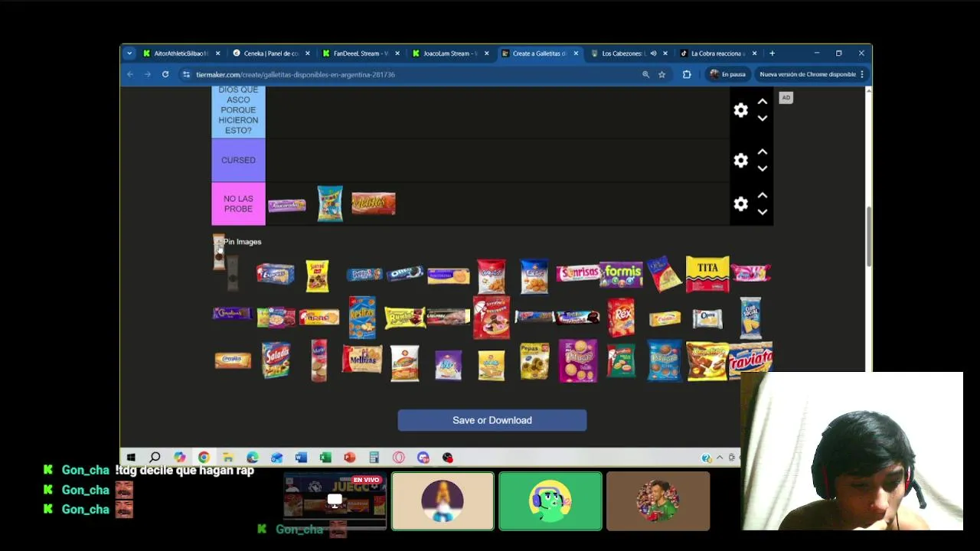
Task: Open the tab search dropdown
Action: tap(129, 54)
